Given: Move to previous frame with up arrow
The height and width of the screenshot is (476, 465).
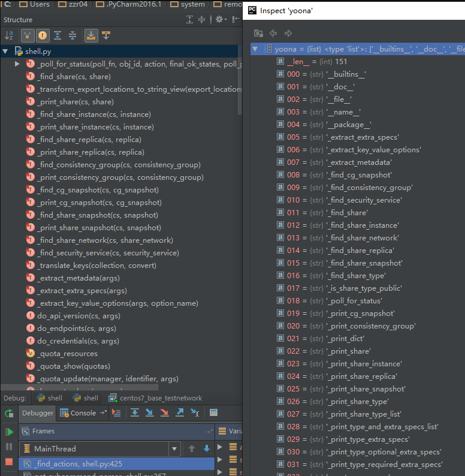Looking at the screenshot, I should [192, 448].
